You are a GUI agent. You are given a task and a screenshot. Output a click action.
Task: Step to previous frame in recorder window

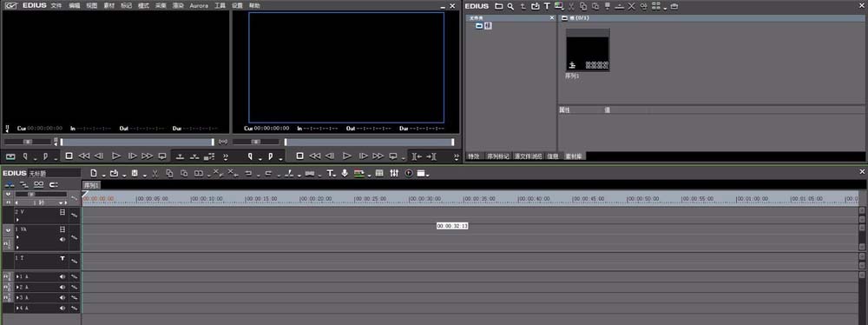pos(329,156)
